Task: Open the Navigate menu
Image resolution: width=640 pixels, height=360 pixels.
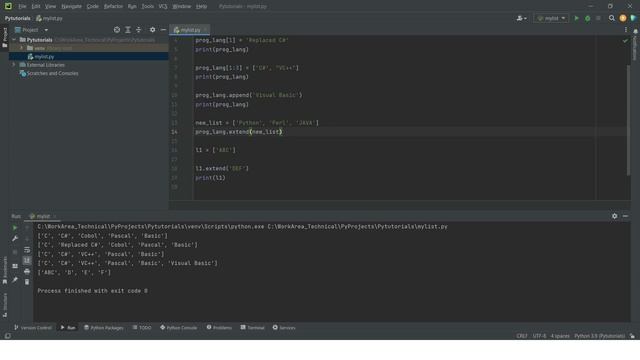Action: tap(71, 7)
